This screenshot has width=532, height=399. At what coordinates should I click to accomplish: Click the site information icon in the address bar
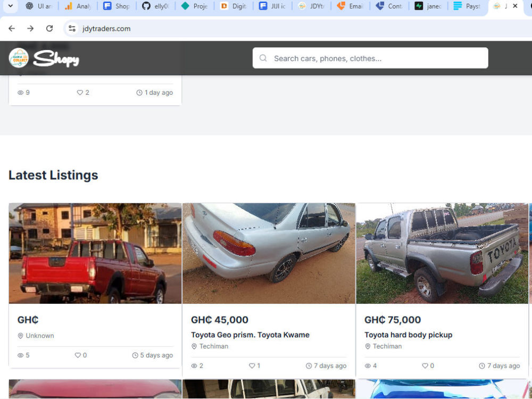72,29
